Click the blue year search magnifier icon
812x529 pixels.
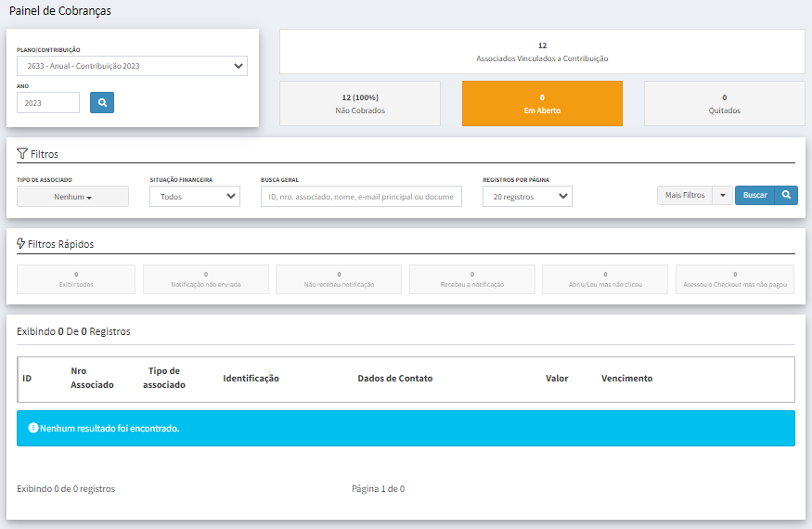coord(102,102)
